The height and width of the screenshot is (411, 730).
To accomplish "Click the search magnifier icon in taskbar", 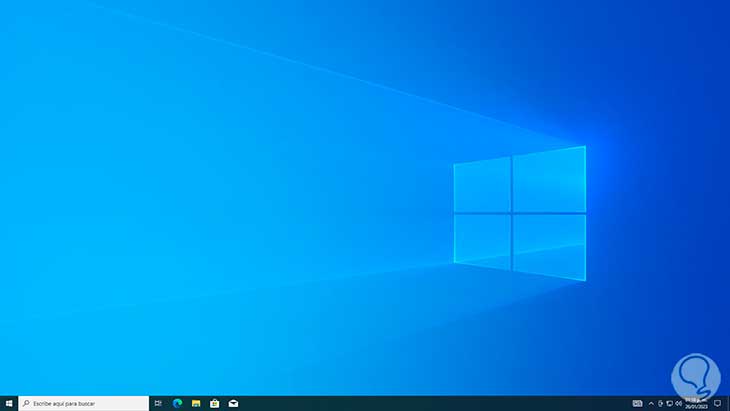I will click(x=27, y=403).
